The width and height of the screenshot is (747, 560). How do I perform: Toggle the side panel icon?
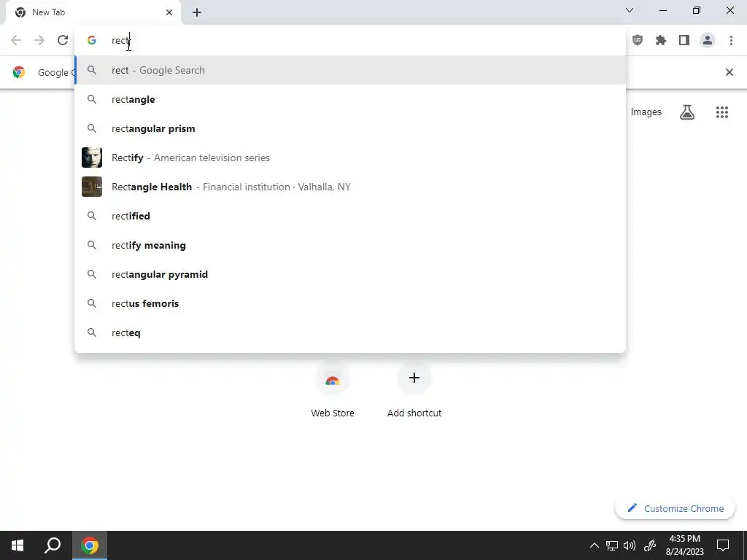point(684,40)
